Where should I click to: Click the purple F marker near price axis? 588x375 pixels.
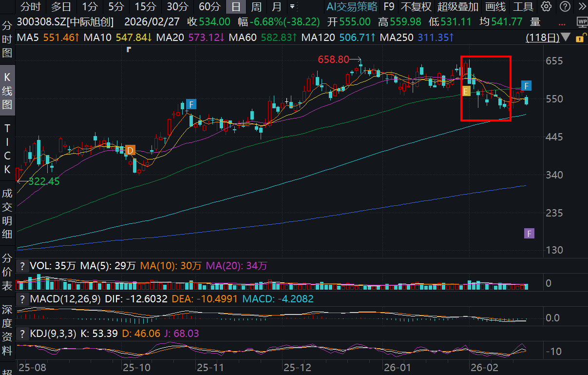(x=529, y=233)
